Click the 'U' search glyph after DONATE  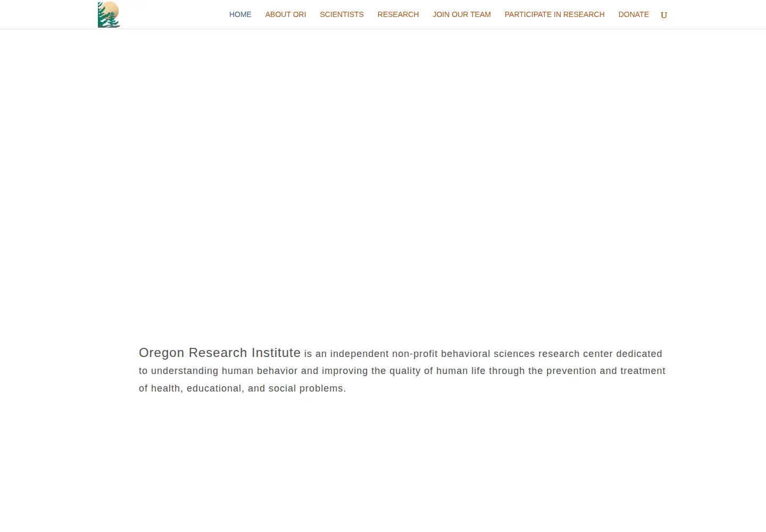click(664, 15)
